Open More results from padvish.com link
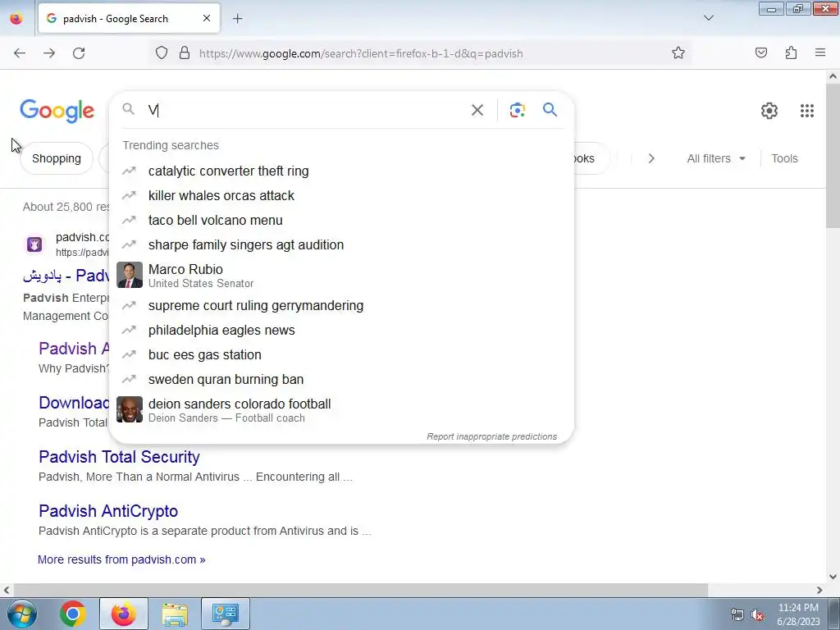840x630 pixels. pyautogui.click(x=121, y=559)
